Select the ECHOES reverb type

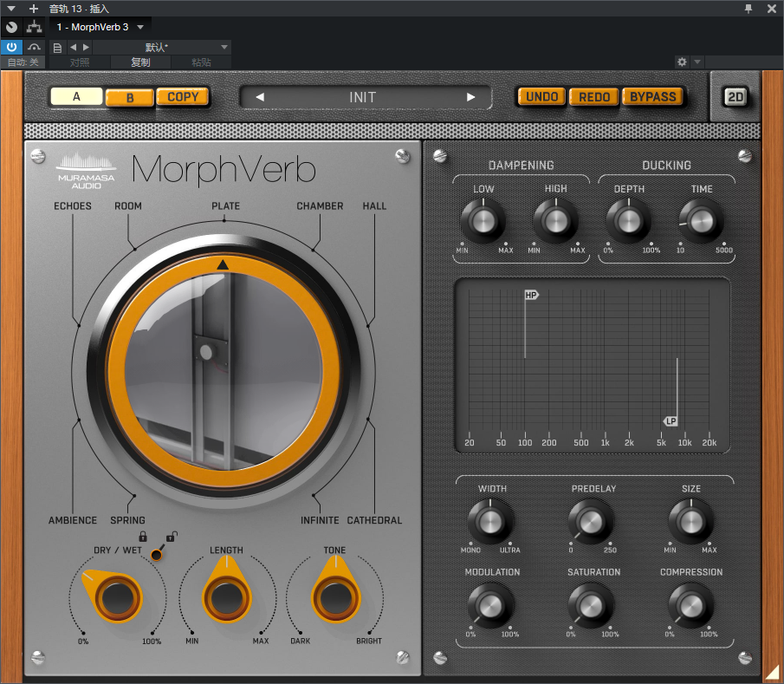click(x=73, y=206)
